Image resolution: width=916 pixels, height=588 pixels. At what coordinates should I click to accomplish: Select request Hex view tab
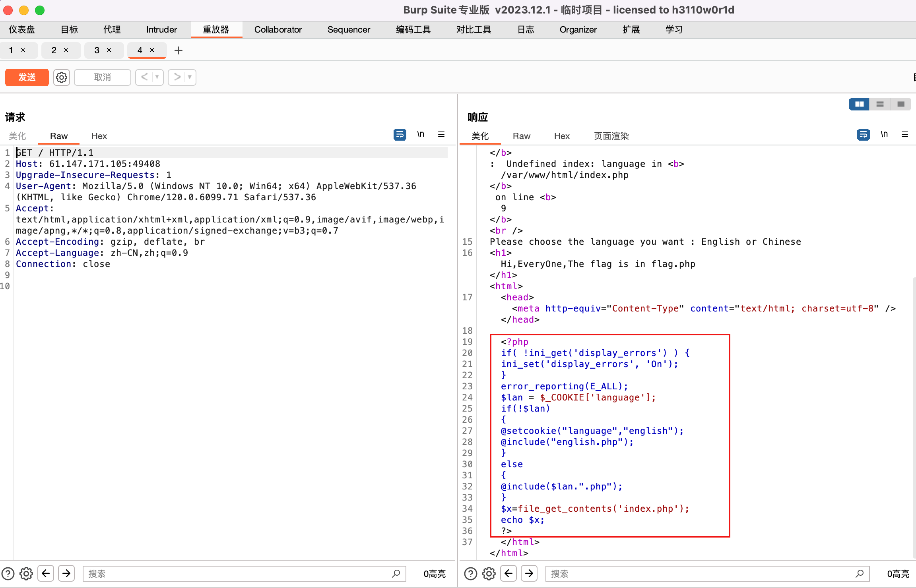point(99,136)
